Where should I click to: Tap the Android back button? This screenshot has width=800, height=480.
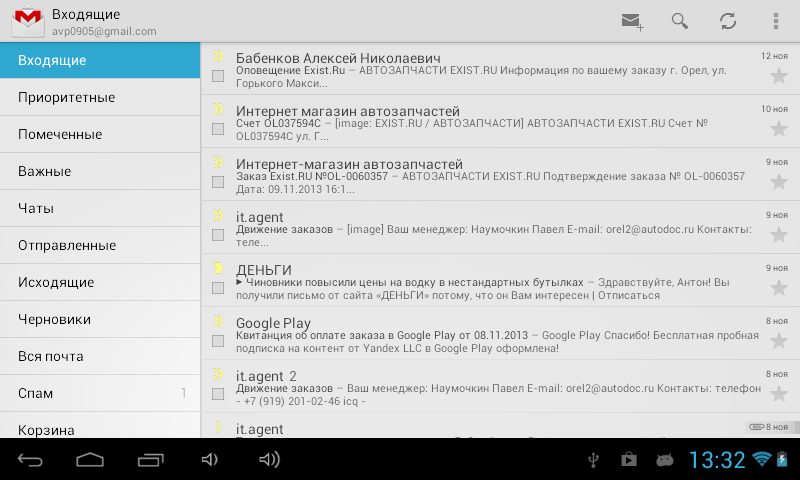[31, 460]
